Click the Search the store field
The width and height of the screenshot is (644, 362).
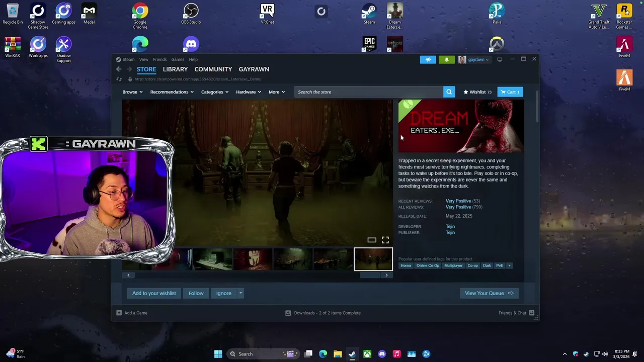coord(369,92)
